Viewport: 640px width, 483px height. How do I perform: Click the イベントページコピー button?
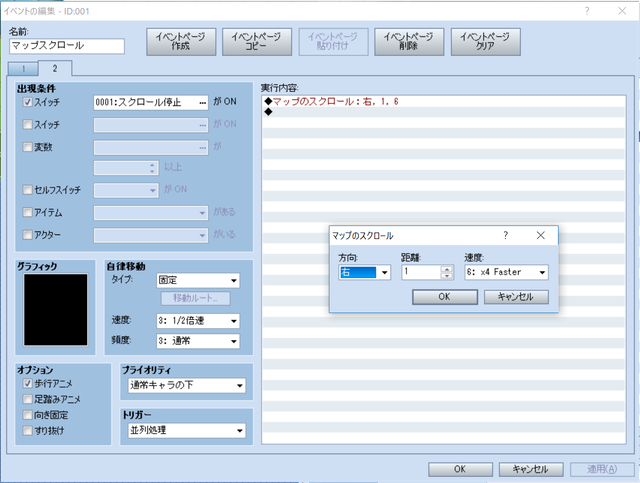point(257,42)
